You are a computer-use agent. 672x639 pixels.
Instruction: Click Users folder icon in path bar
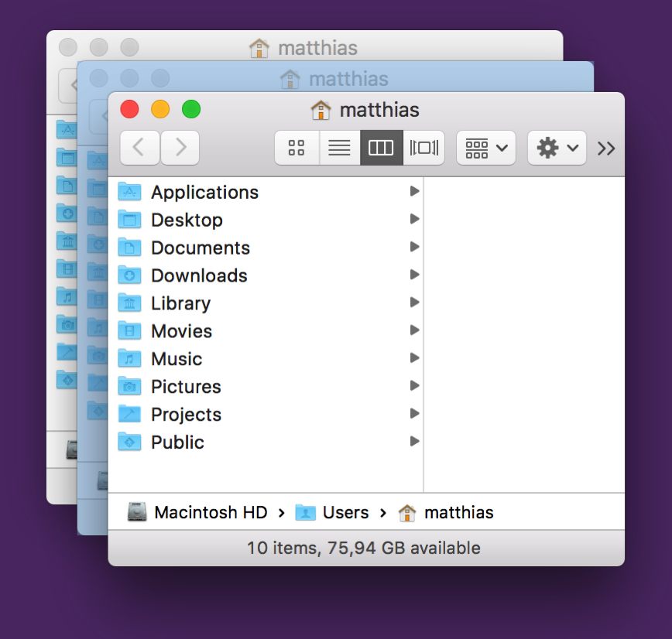[x=306, y=512]
